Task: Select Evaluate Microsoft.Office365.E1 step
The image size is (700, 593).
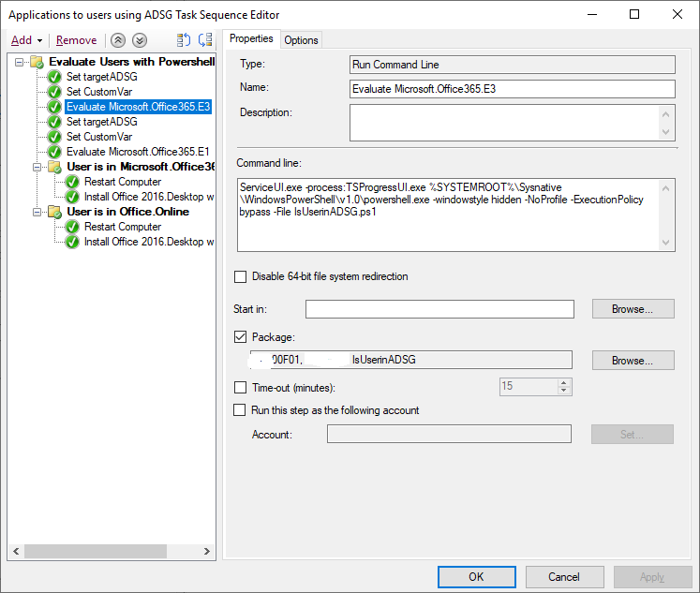Action: 138,152
